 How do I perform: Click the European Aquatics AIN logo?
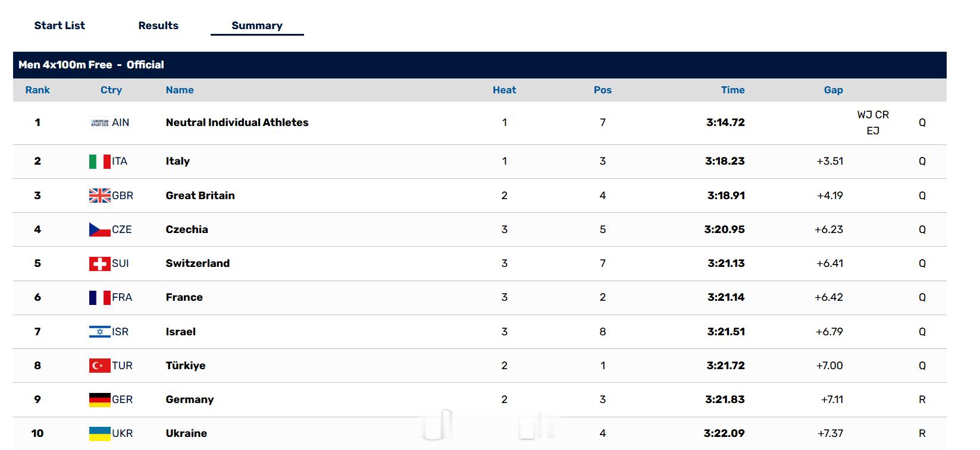100,122
